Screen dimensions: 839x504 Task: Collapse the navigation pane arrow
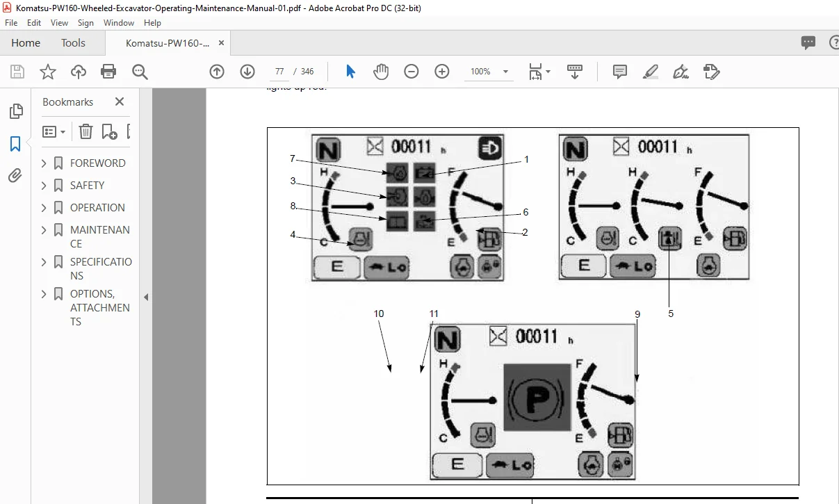pyautogui.click(x=145, y=297)
